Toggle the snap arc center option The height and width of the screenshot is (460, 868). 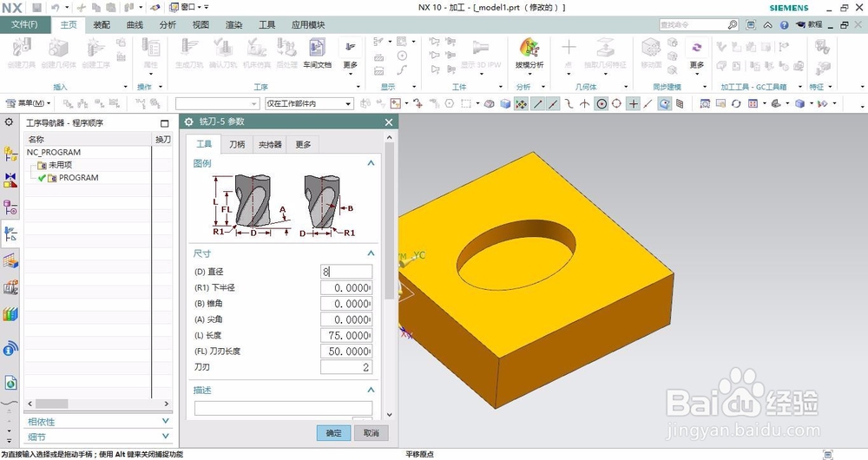[602, 103]
